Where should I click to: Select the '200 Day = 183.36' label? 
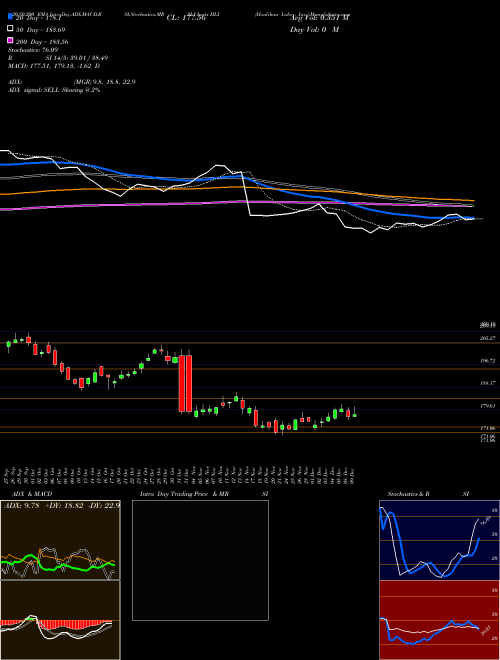pos(42,42)
